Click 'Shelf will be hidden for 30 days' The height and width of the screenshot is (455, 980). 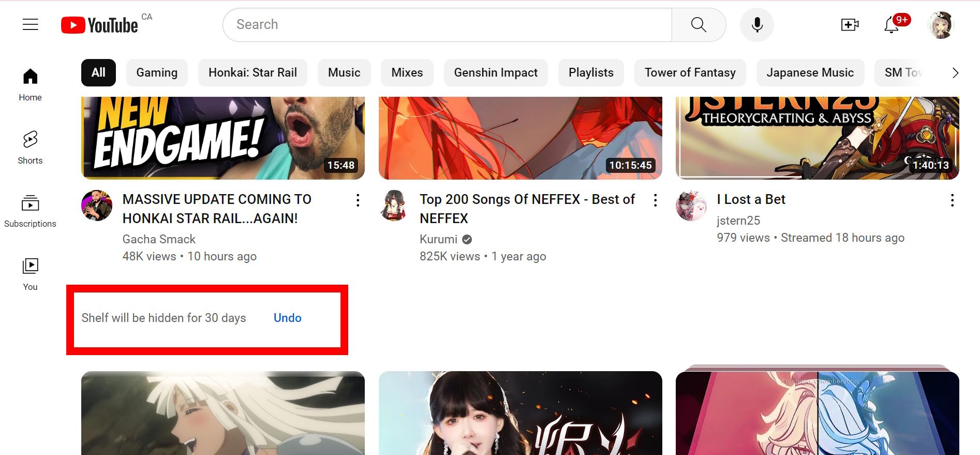coord(164,318)
